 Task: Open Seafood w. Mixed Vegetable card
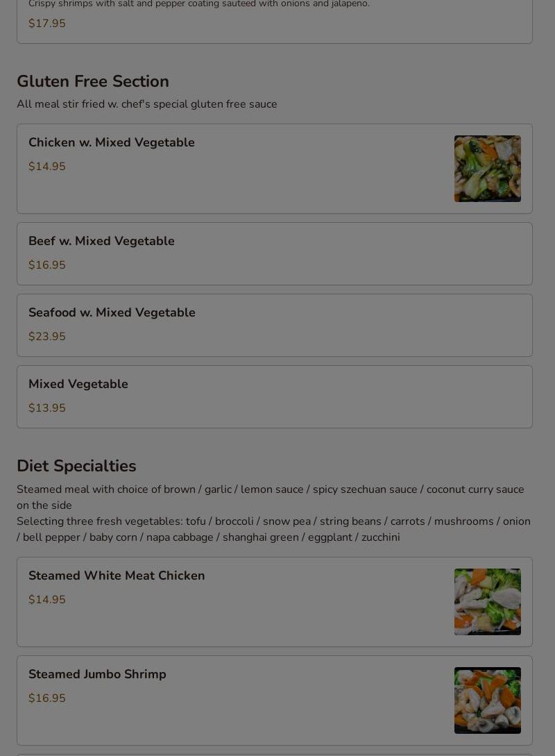coord(112,312)
